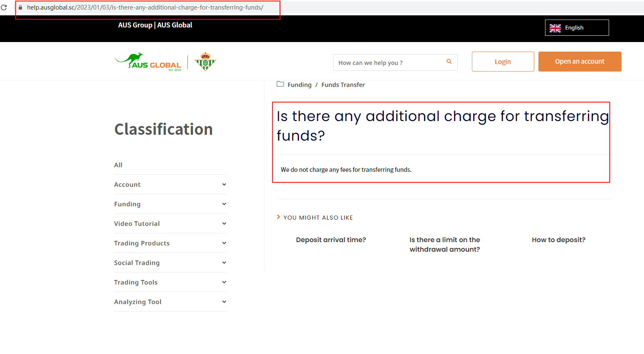Click the Real Betis crest logo
644x354 pixels.
(205, 62)
